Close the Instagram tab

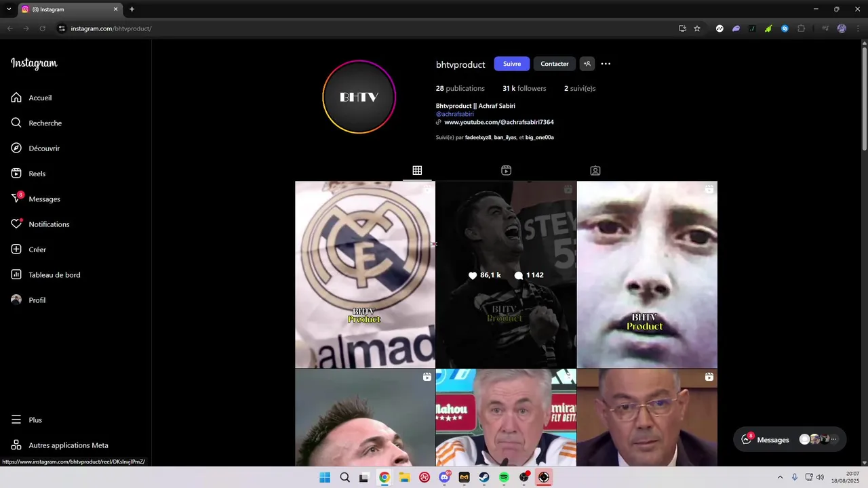(115, 9)
